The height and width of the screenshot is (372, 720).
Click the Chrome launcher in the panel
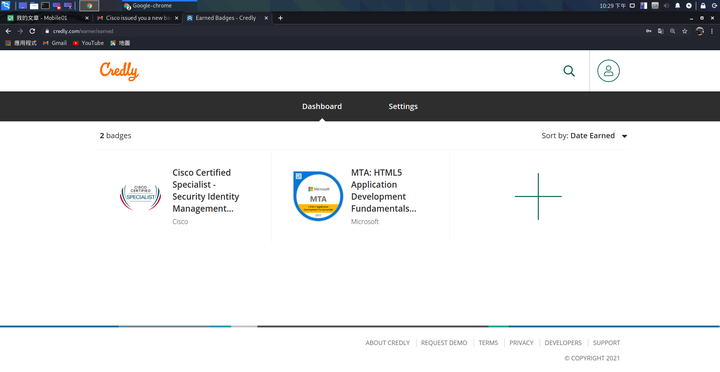89,6
